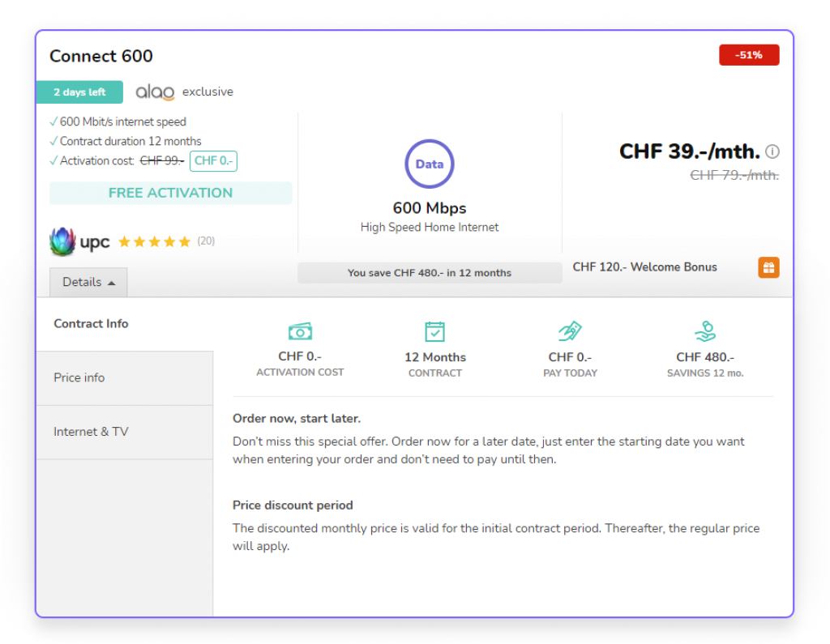Click the contract calendar icon

(x=435, y=331)
